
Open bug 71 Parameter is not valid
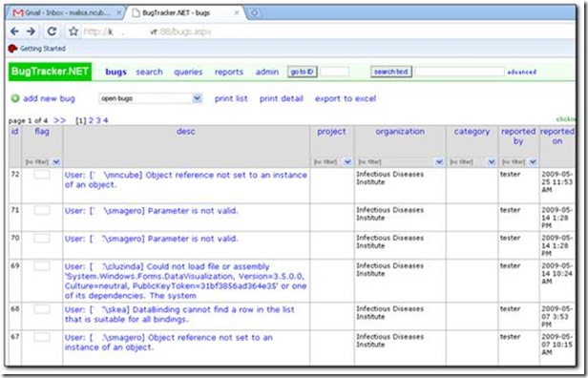click(151, 211)
